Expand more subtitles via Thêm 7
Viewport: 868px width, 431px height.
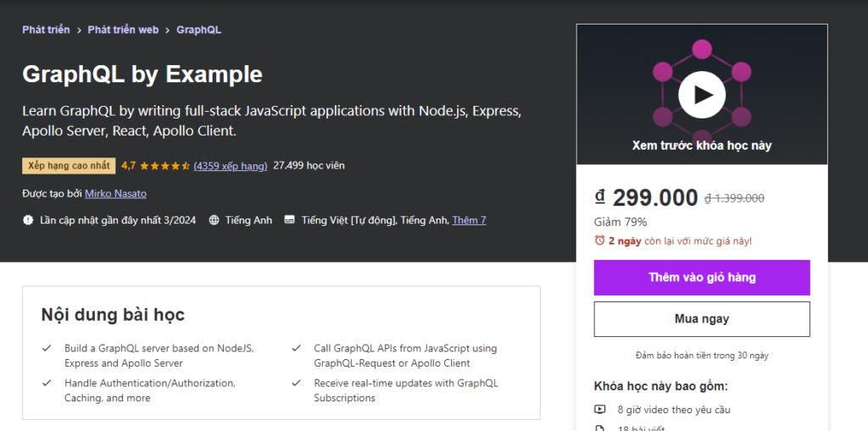tap(469, 220)
